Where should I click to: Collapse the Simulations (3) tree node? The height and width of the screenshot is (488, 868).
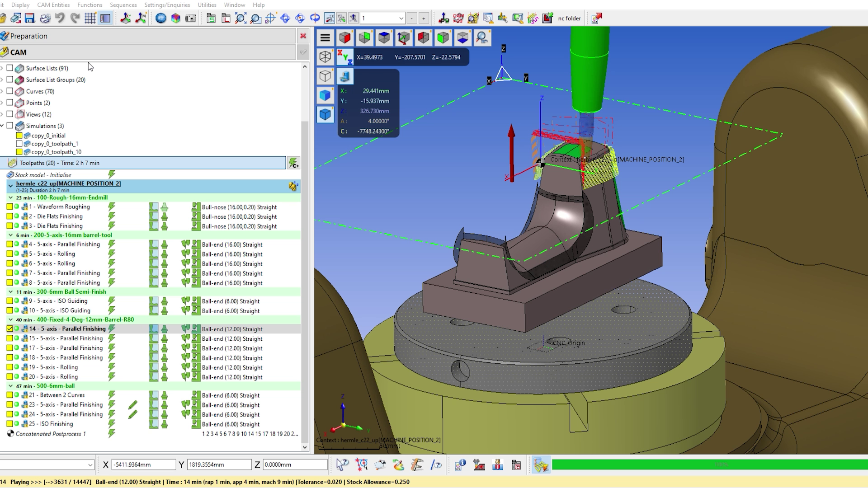(2, 126)
